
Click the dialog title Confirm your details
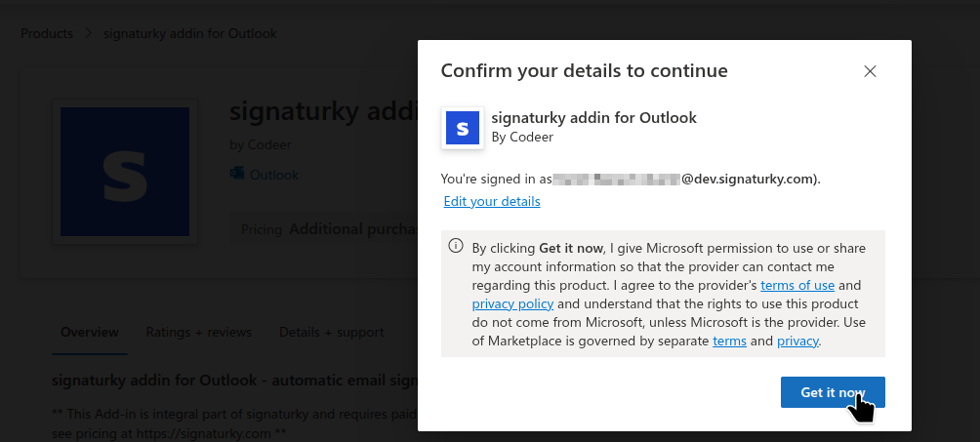(584, 70)
